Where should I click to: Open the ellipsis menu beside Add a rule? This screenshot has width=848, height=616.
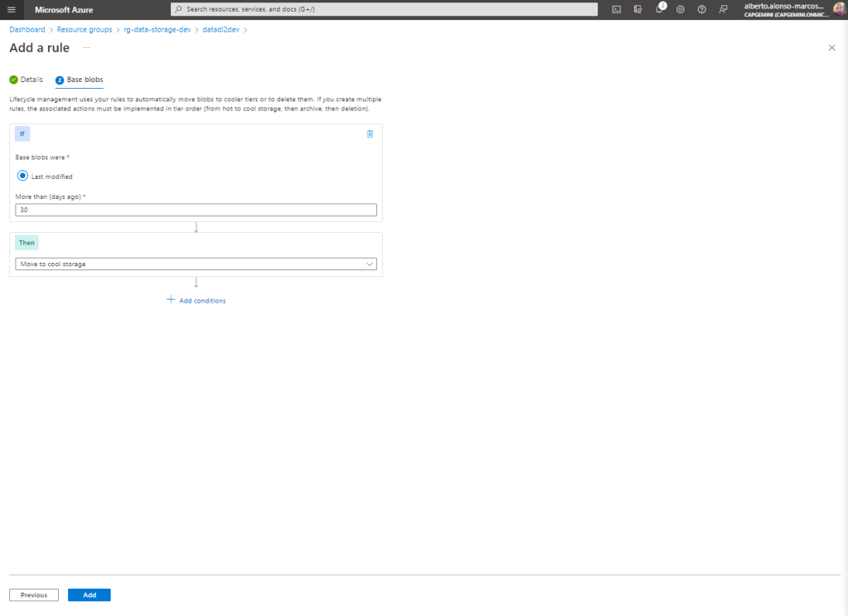[x=86, y=48]
